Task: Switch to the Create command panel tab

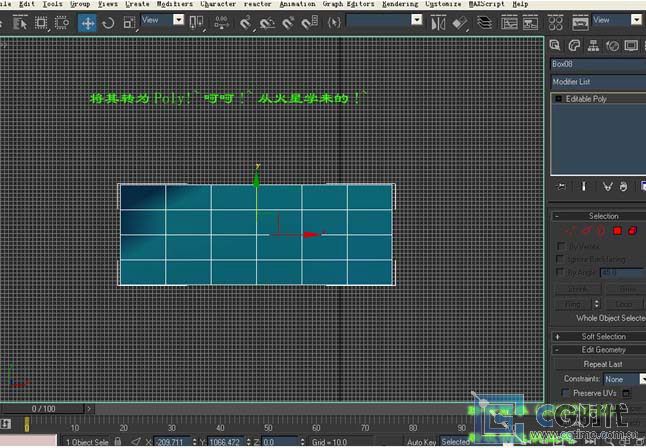Action: (555, 46)
